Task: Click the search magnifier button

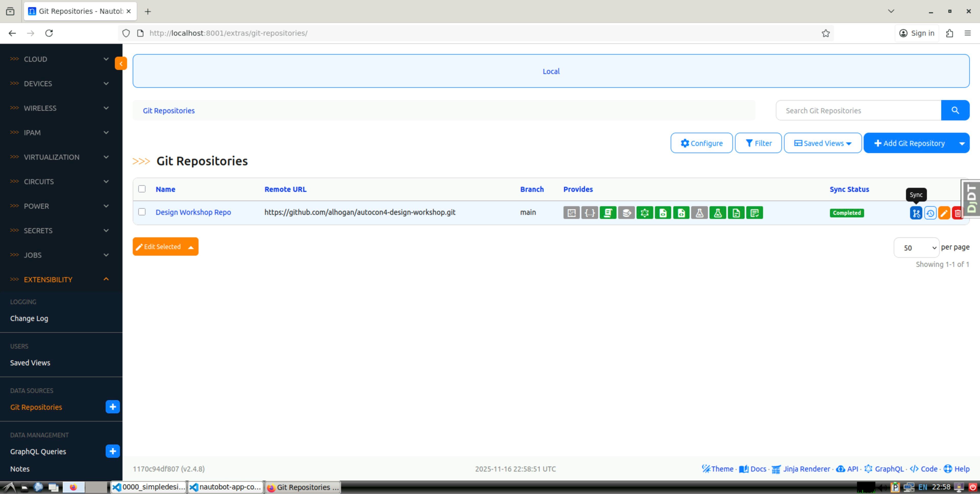Action: (955, 110)
